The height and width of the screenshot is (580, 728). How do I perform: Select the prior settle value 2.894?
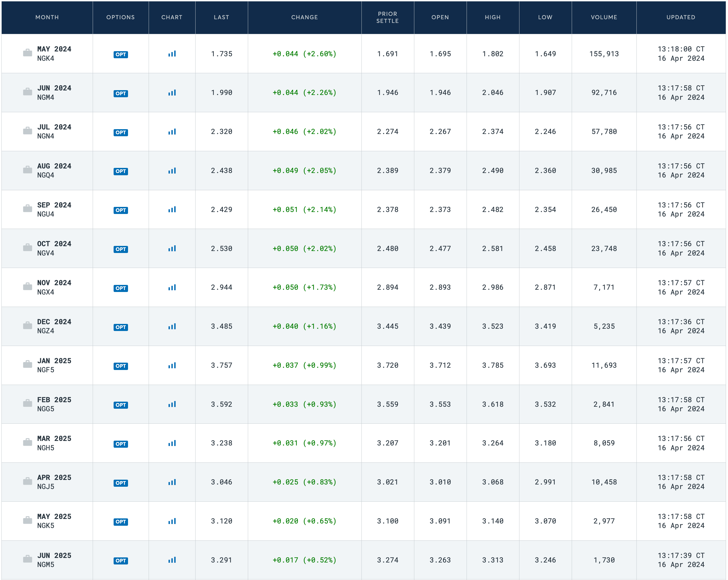point(388,287)
